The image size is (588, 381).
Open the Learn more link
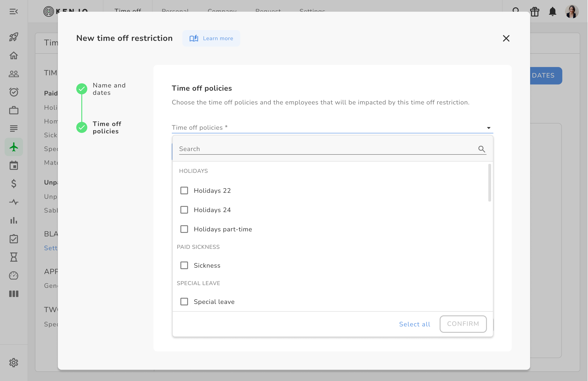(211, 38)
